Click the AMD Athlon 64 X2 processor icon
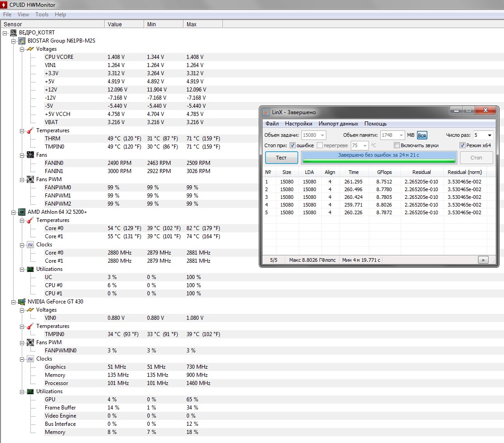The height and width of the screenshot is (443, 504). [22, 212]
